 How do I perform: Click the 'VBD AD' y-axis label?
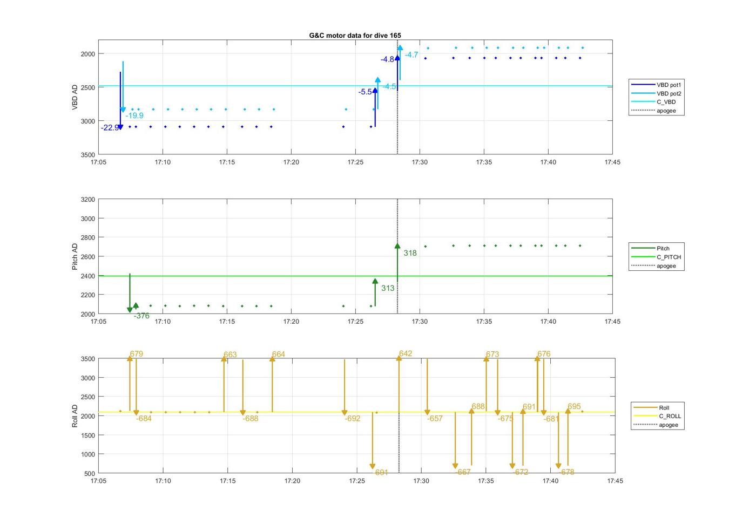75,97
